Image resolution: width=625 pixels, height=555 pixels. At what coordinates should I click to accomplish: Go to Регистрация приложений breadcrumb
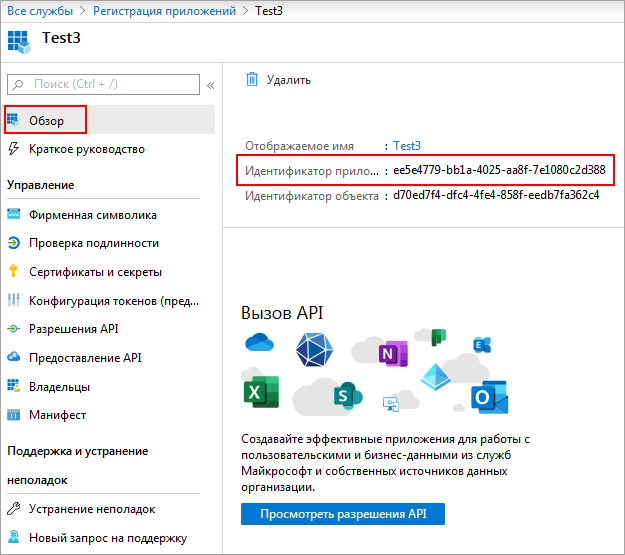[x=164, y=11]
